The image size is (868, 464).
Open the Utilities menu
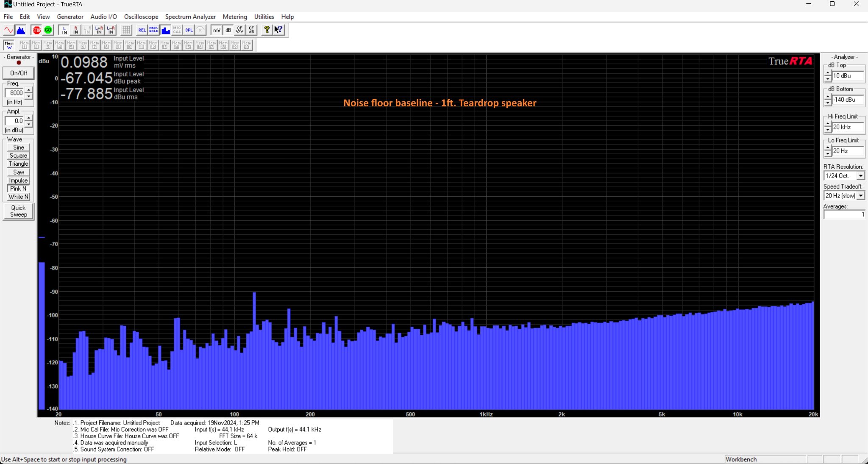pyautogui.click(x=264, y=17)
